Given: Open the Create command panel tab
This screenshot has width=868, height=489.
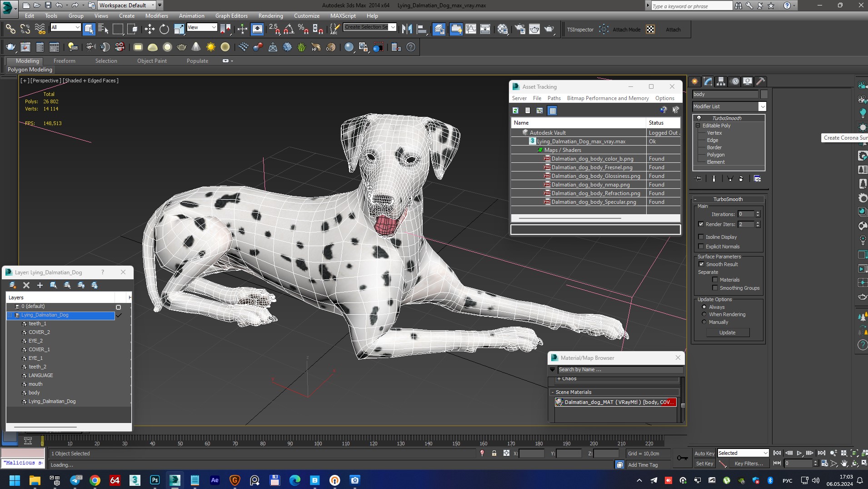Looking at the screenshot, I should coord(695,81).
